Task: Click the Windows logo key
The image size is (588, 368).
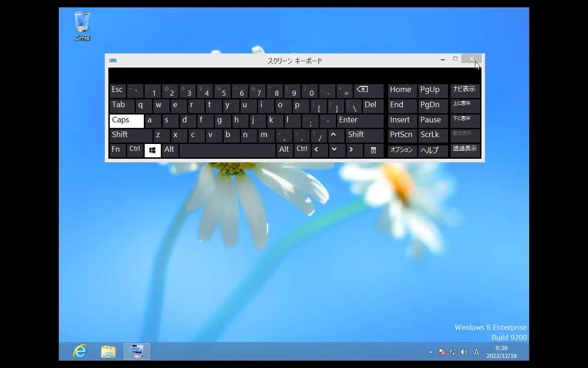Action: [x=153, y=150]
